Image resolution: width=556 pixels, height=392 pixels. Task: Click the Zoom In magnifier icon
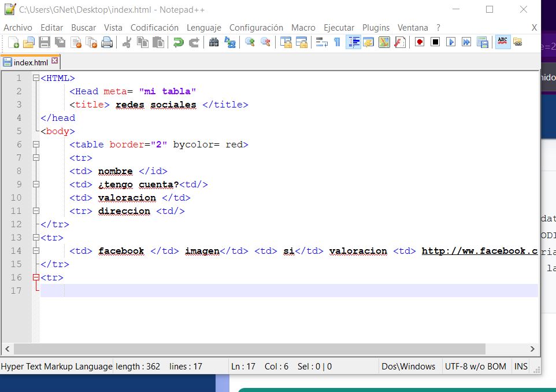click(250, 42)
